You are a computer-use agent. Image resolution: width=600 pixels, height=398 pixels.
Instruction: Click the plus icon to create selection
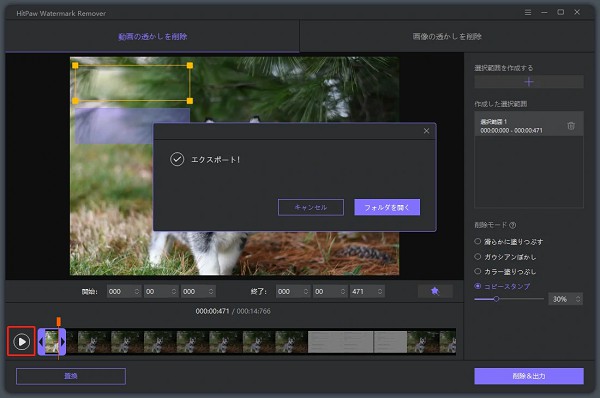tap(529, 82)
